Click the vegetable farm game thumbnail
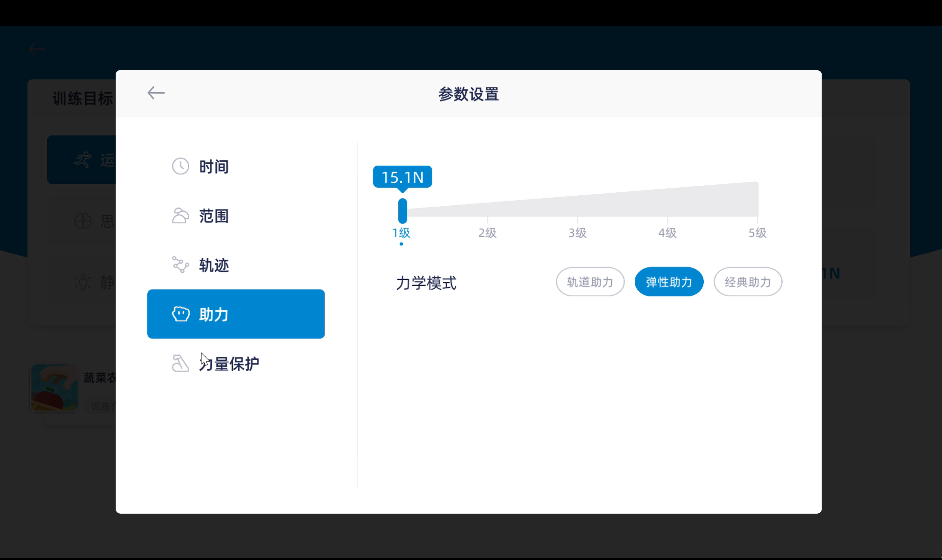942x560 pixels. click(54, 387)
